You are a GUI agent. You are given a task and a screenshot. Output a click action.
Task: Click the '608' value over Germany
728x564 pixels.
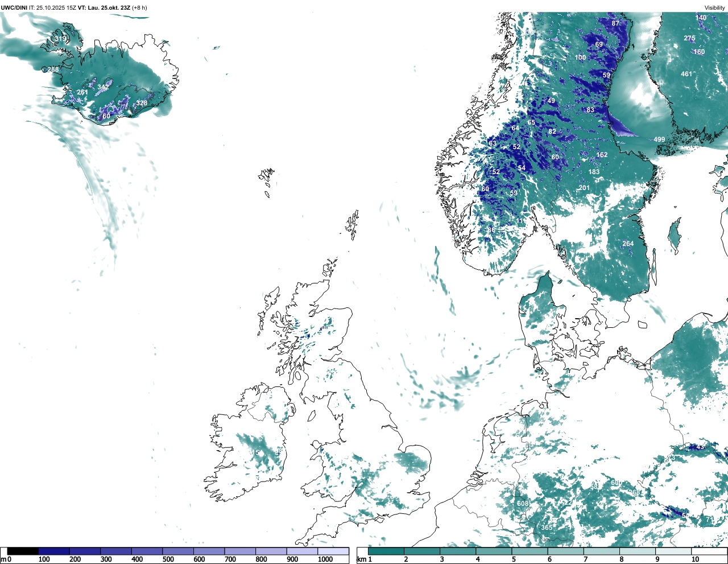tap(523, 504)
